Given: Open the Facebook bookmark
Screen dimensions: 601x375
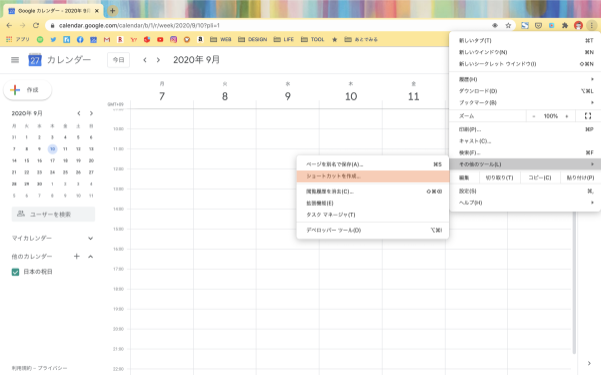Looking at the screenshot, I should [x=80, y=39].
